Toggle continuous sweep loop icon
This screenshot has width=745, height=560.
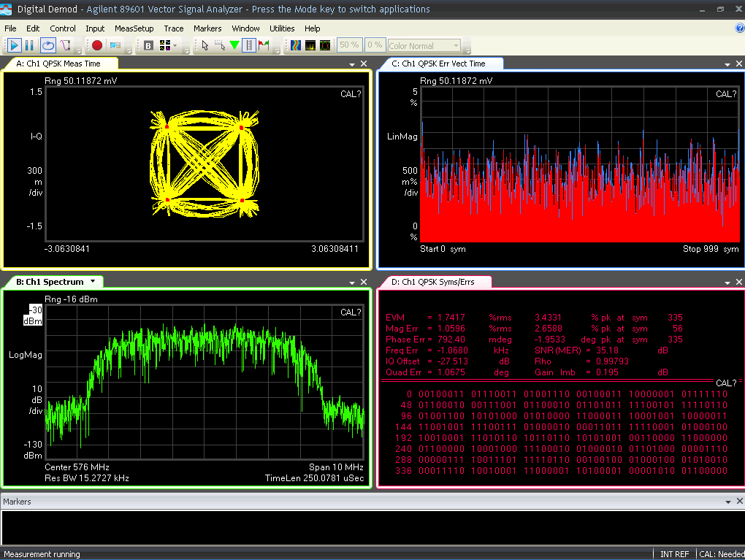point(48,45)
